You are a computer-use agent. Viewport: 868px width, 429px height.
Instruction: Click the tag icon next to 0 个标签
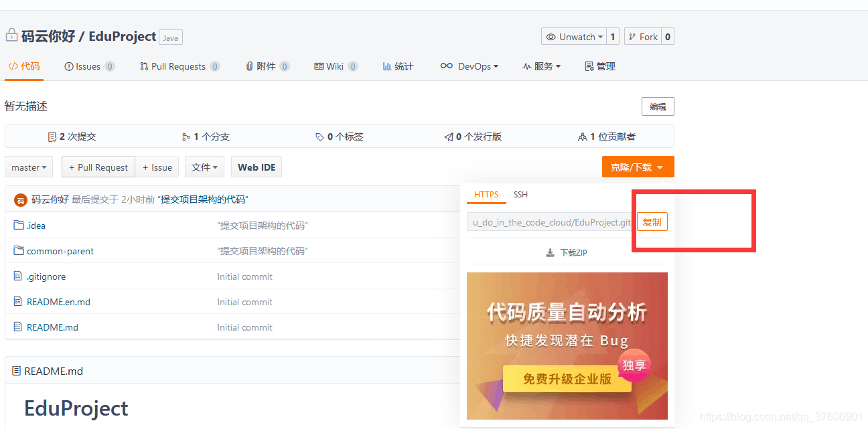[319, 136]
